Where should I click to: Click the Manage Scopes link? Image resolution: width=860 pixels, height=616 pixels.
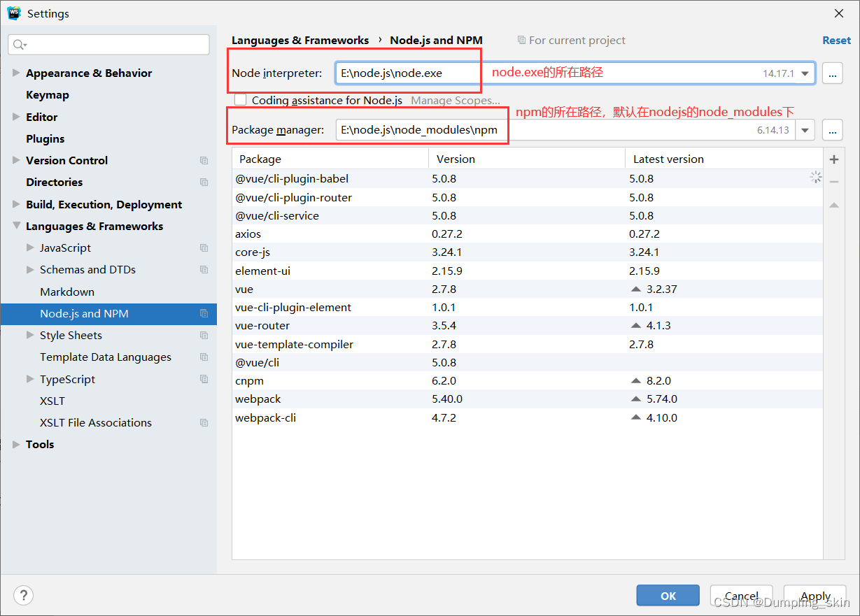(x=456, y=101)
